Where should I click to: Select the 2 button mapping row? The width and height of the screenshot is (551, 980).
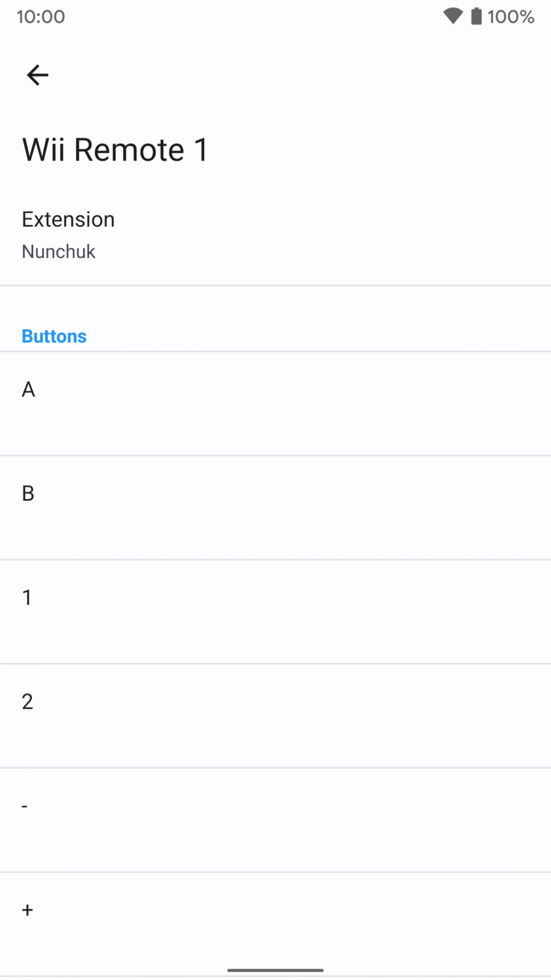pyautogui.click(x=275, y=715)
